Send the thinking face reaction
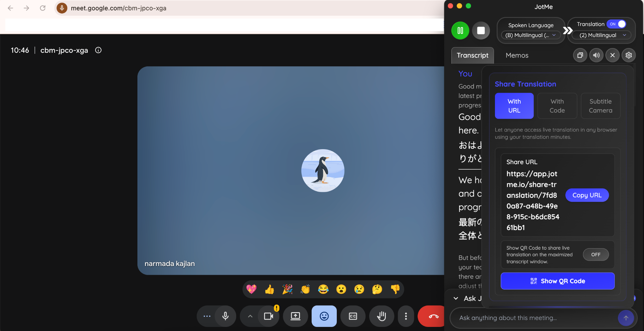Viewport: 644px width, 331px height. coord(377,289)
